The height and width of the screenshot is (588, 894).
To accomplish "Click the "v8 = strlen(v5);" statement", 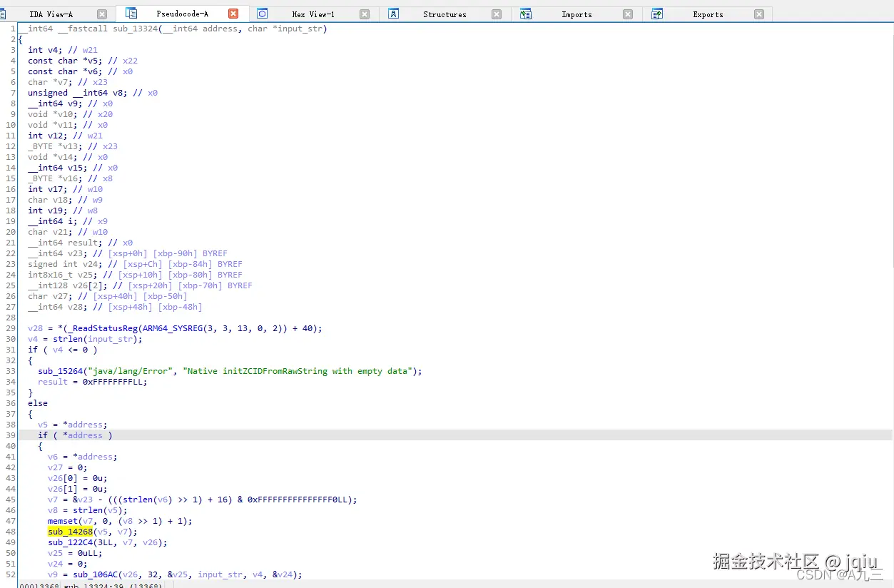I will coord(88,510).
